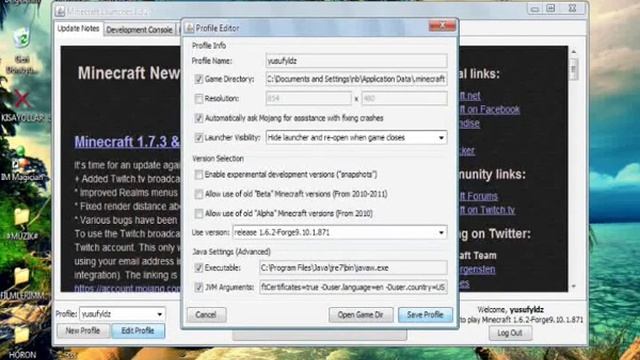
Task: Click the JVM Arguments text field
Action: click(x=353, y=287)
